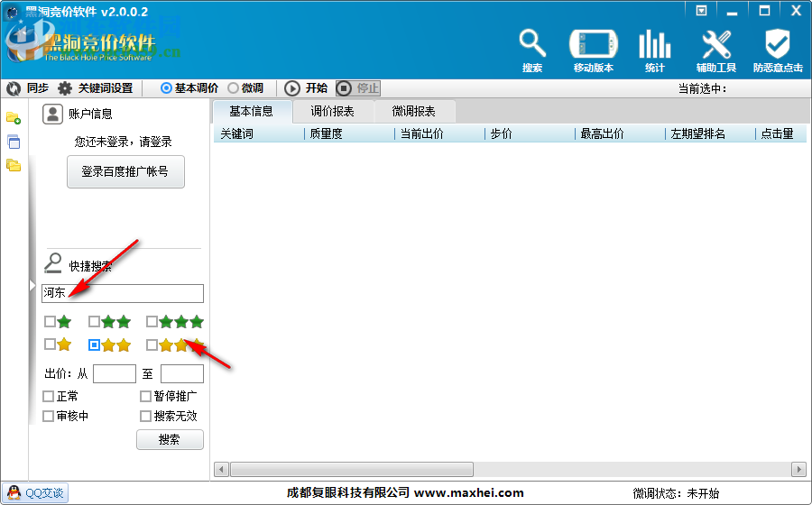Enable the 正常 status checkbox
The width and height of the screenshot is (812, 505).
coord(48,397)
